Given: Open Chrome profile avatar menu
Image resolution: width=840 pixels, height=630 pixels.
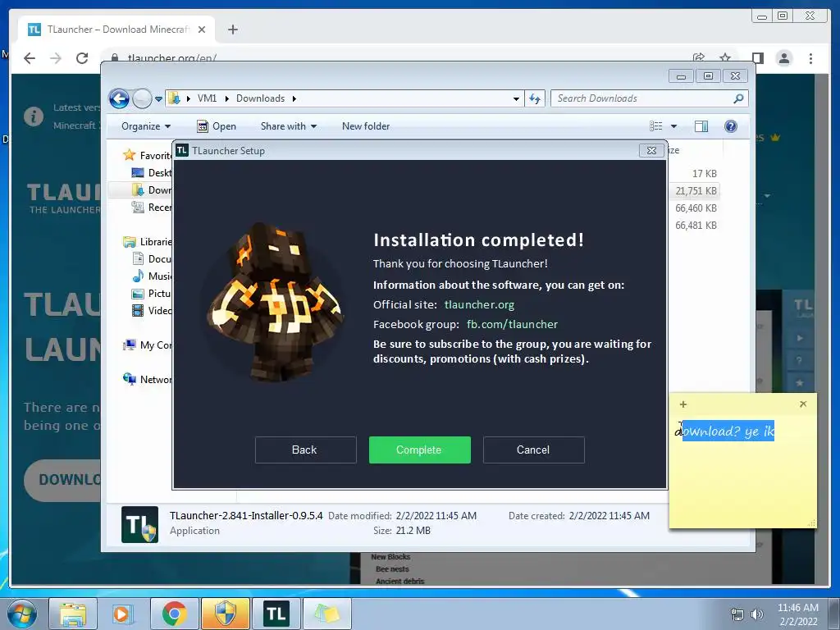Looking at the screenshot, I should pyautogui.click(x=784, y=58).
